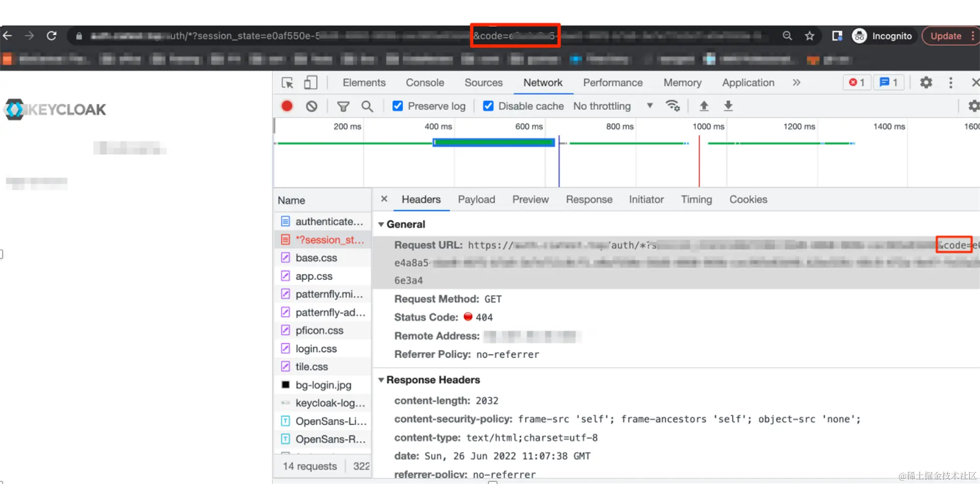980x484 pixels.
Task: Switch to the Sources tab
Action: (484, 83)
